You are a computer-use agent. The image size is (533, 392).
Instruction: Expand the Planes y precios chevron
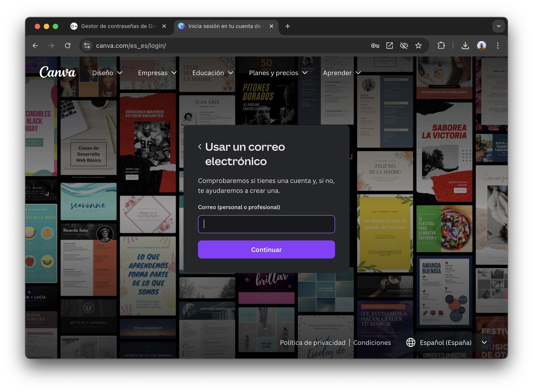[305, 73]
